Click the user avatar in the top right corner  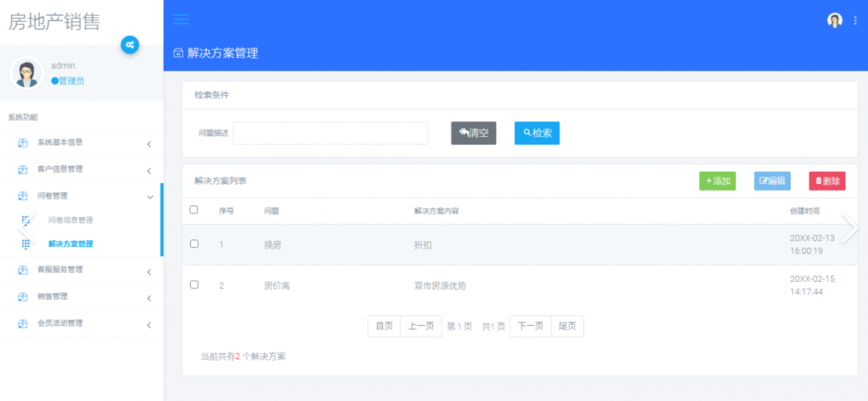click(x=834, y=20)
